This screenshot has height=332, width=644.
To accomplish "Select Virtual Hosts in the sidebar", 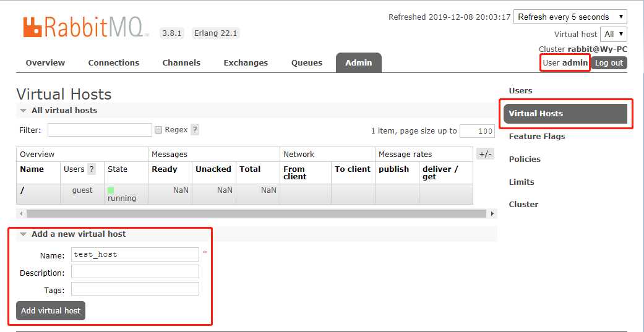I will click(x=565, y=114).
